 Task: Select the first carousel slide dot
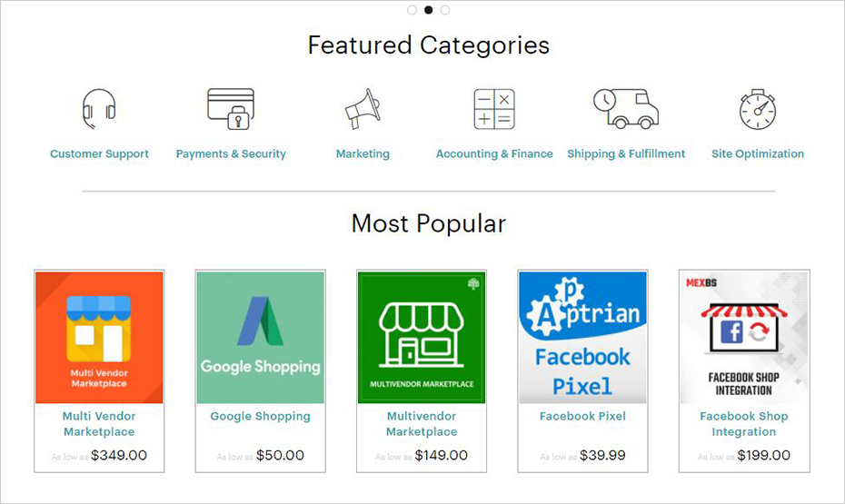click(x=413, y=10)
